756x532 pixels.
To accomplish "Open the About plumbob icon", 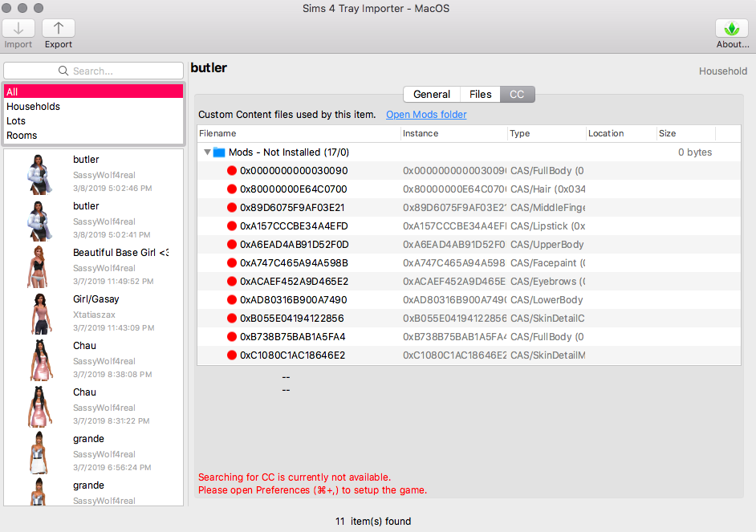I will click(x=731, y=28).
